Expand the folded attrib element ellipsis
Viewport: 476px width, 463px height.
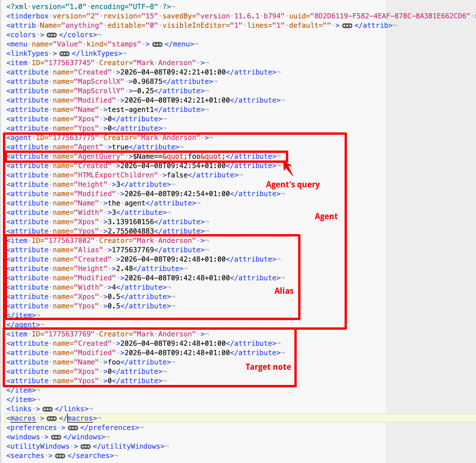(347, 26)
